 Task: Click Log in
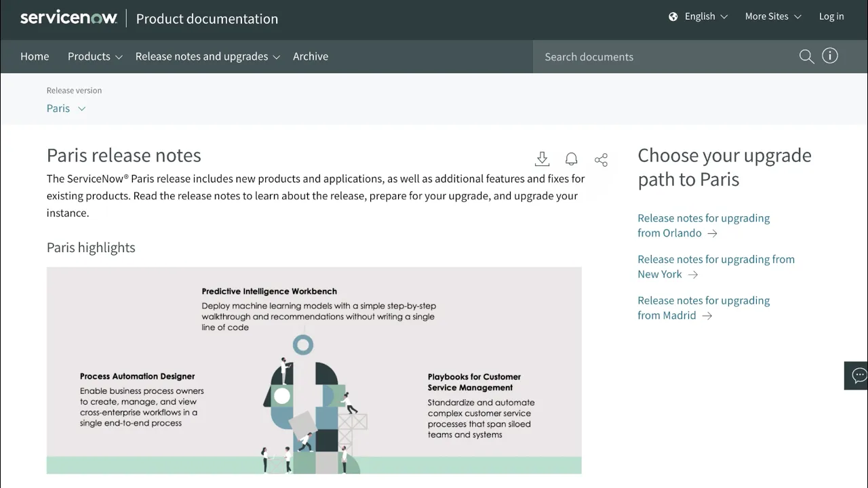pos(831,16)
